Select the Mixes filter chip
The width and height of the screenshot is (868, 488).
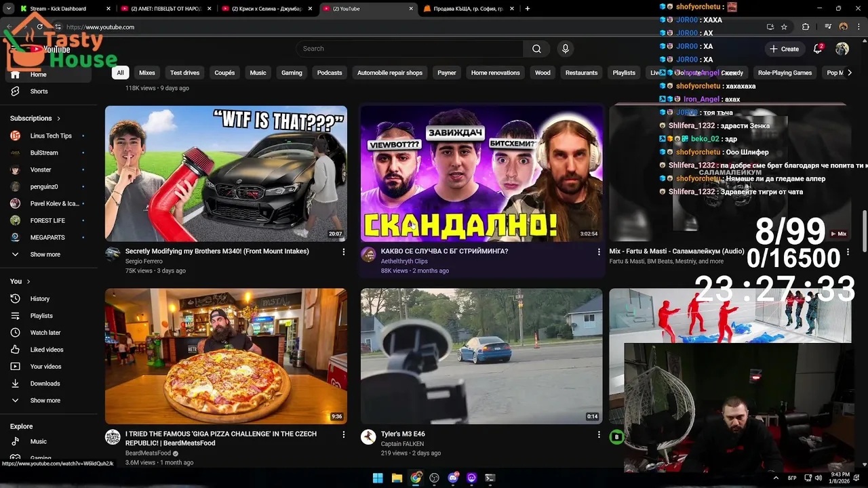pyautogui.click(x=147, y=73)
